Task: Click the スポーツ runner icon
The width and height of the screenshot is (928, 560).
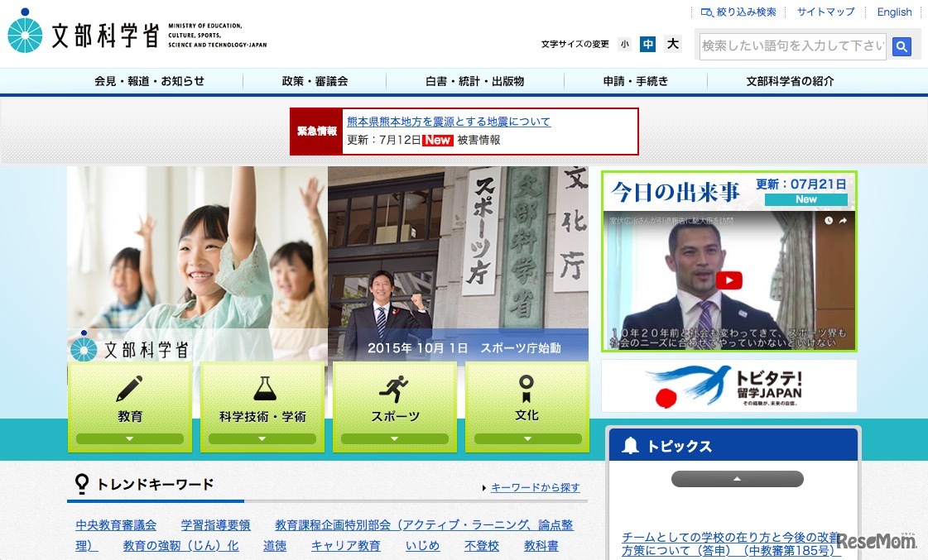Action: (395, 388)
